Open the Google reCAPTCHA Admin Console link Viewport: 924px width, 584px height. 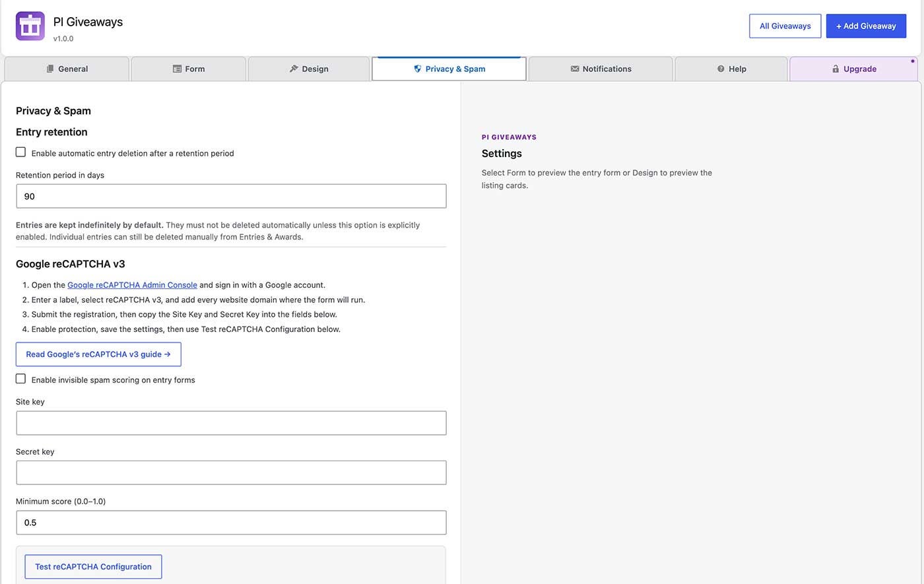tap(132, 285)
